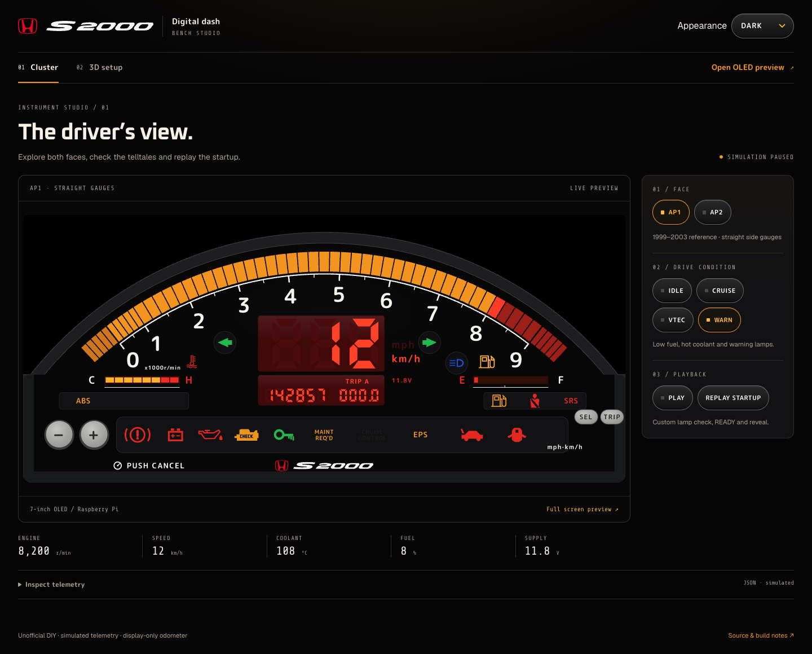Viewport: 812px width, 654px height.
Task: Open the OLED preview link
Action: pyautogui.click(x=753, y=68)
